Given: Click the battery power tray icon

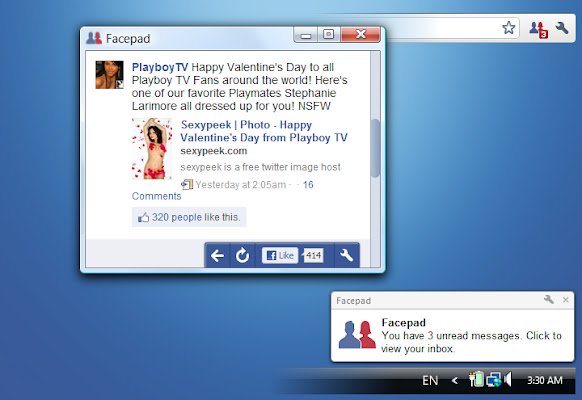Looking at the screenshot, I should [476, 379].
